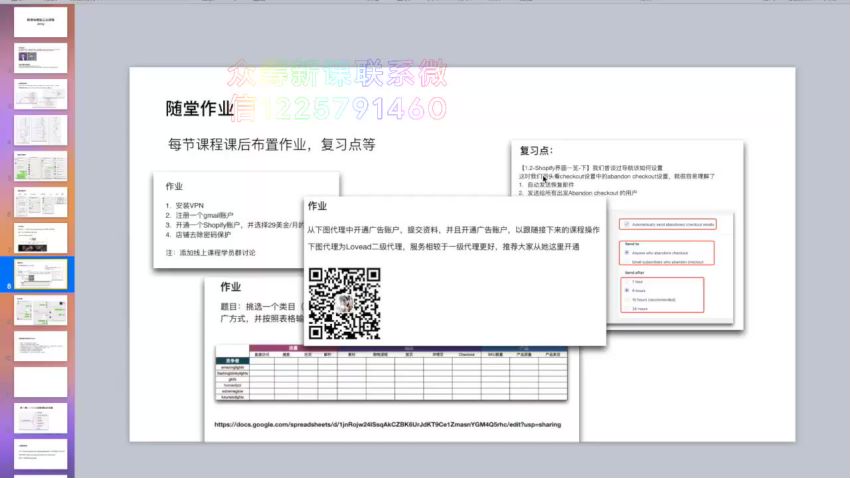This screenshot has height=478, width=850.
Task: Click the QR code image
Action: (344, 303)
